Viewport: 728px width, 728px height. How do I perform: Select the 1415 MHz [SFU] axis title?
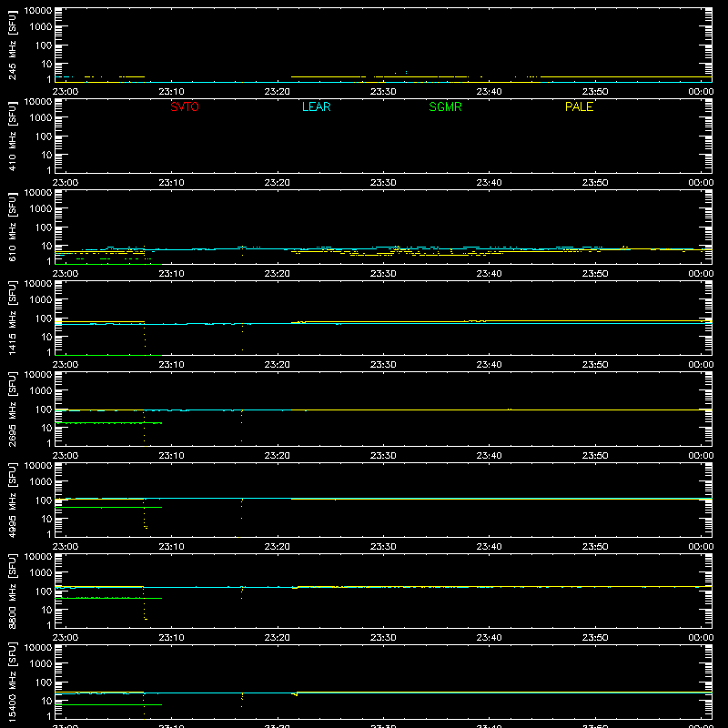coord(13,318)
